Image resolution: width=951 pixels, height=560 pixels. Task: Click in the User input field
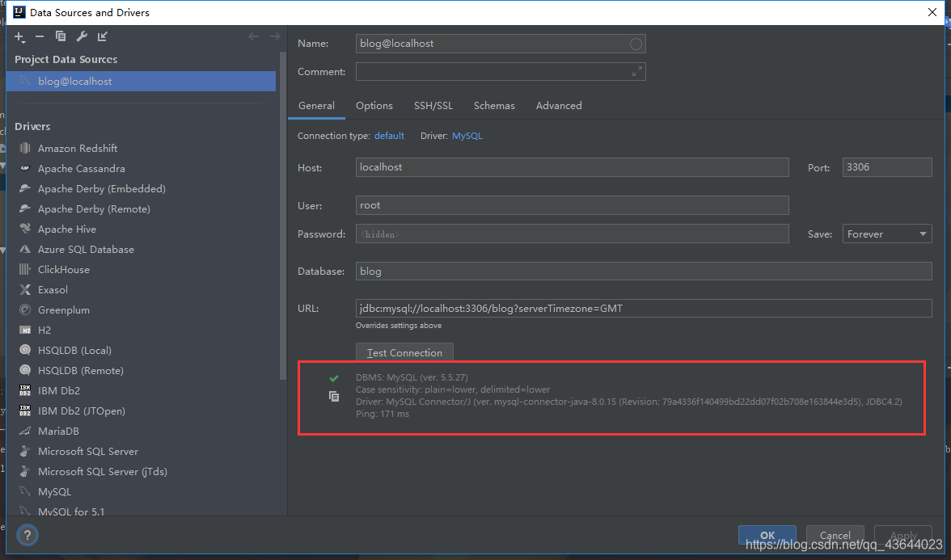572,205
